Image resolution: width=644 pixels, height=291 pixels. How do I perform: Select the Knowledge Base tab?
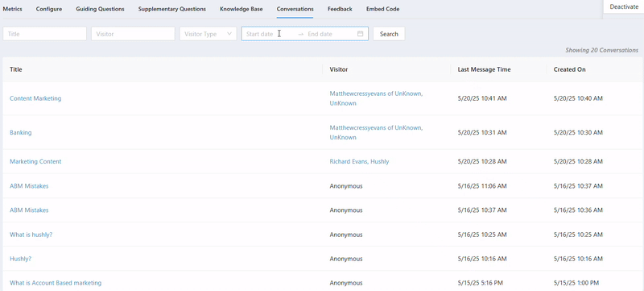click(241, 9)
